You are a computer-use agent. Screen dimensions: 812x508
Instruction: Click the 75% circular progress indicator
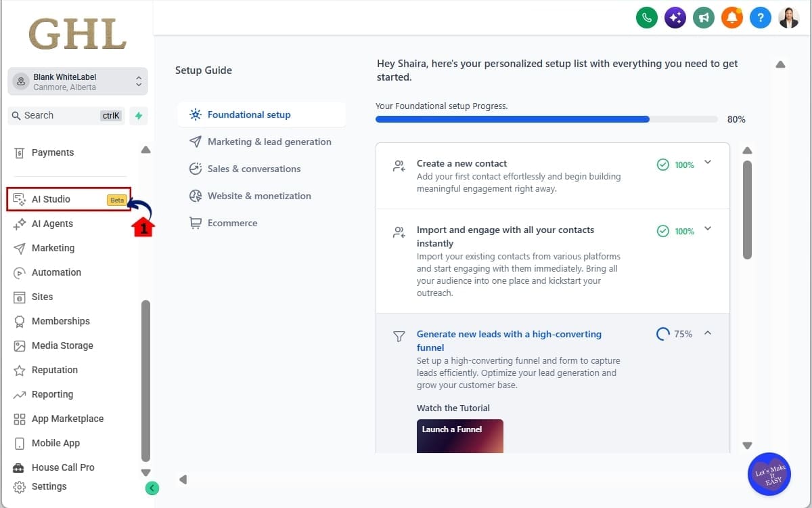663,334
